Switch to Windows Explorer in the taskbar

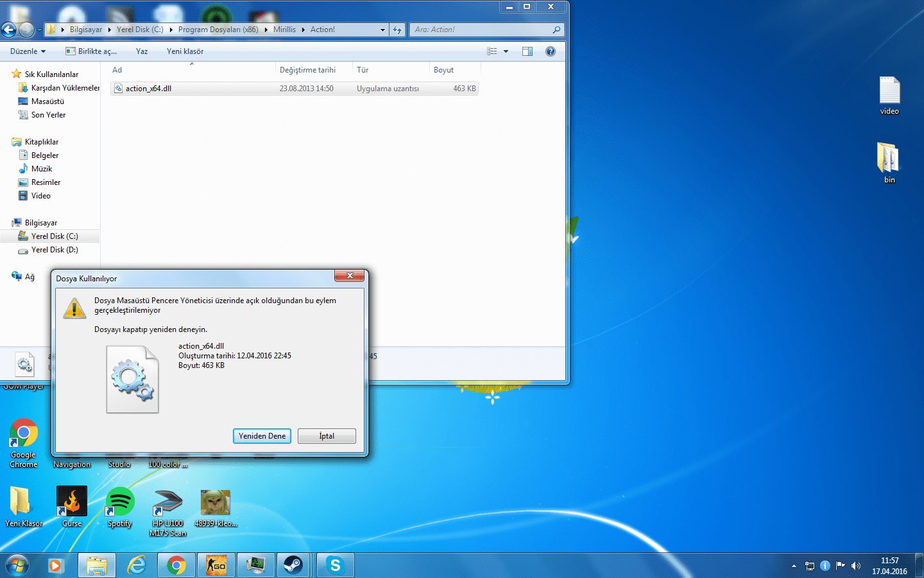(97, 565)
